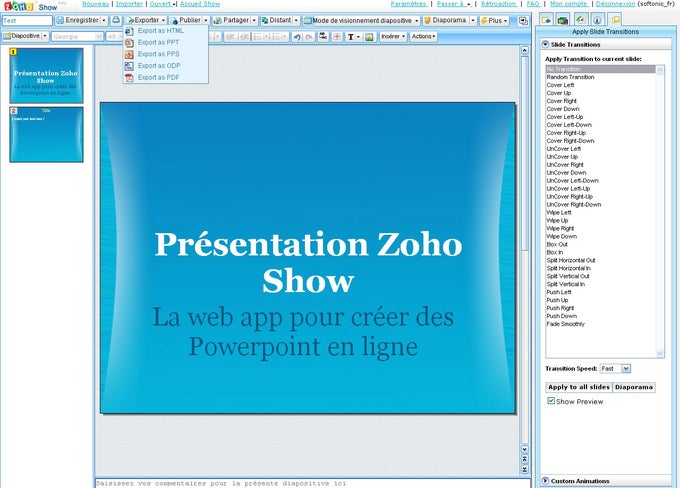Click the Publier button

point(186,20)
